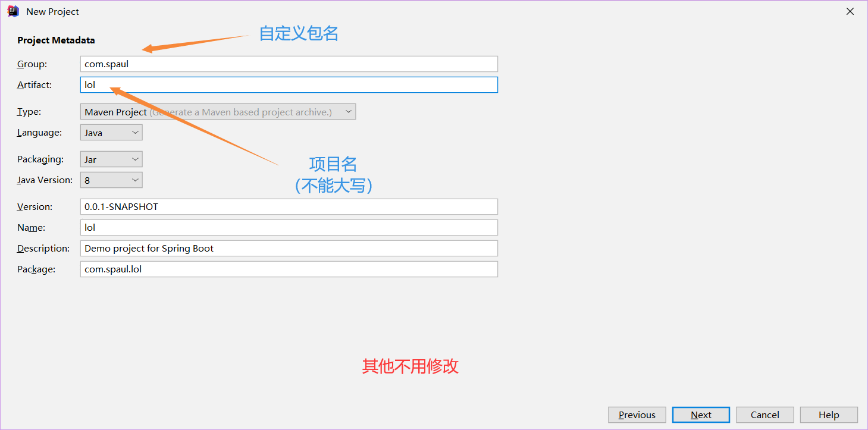The height and width of the screenshot is (430, 868).
Task: Edit the Description field
Action: [x=289, y=249]
